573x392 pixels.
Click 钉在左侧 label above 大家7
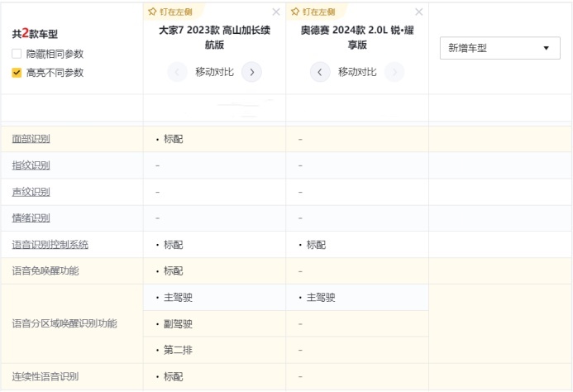[176, 12]
